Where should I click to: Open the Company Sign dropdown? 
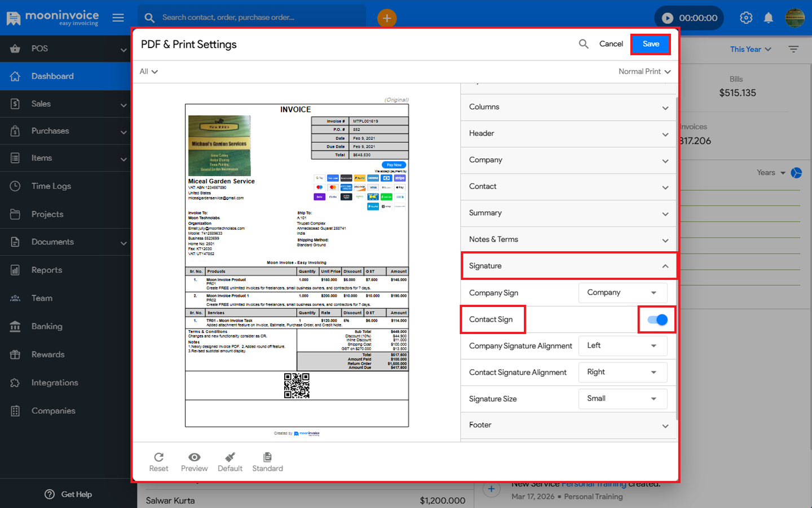coord(623,293)
